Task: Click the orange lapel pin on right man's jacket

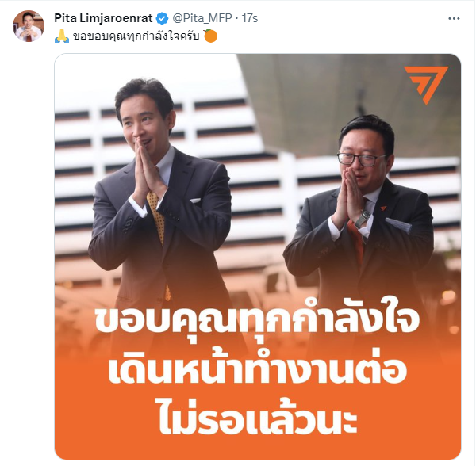Action: pyautogui.click(x=383, y=208)
